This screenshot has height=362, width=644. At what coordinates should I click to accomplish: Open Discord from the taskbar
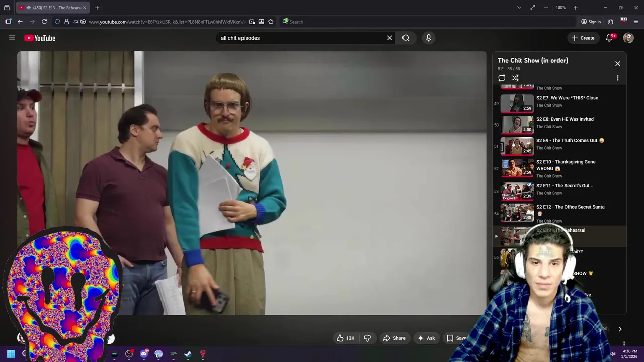(x=144, y=354)
